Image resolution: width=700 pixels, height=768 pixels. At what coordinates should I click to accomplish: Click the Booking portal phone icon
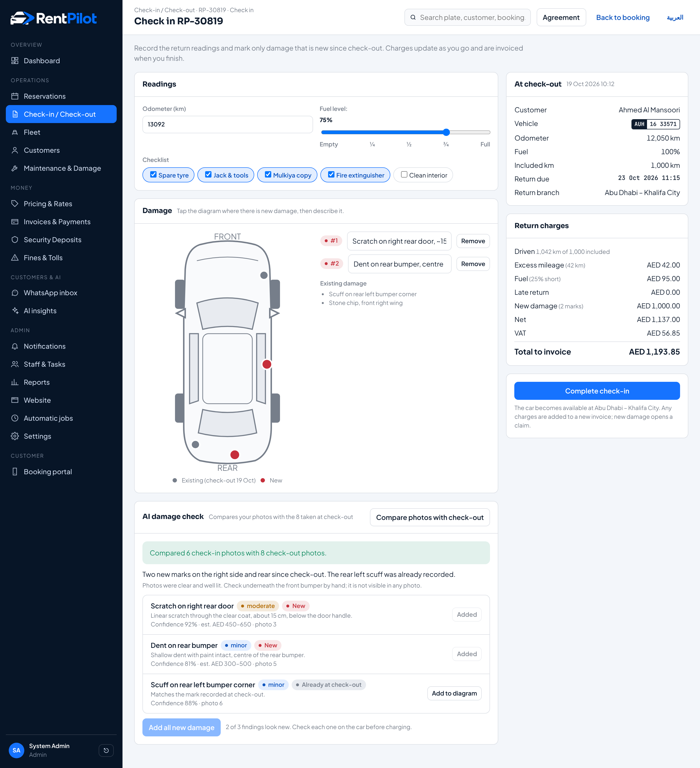(15, 472)
